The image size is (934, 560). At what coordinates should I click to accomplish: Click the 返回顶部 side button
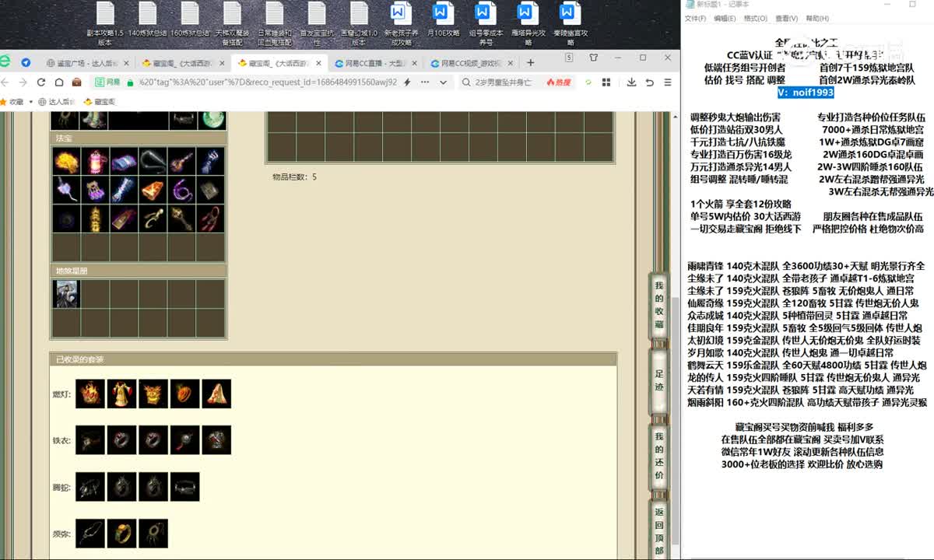click(x=659, y=530)
